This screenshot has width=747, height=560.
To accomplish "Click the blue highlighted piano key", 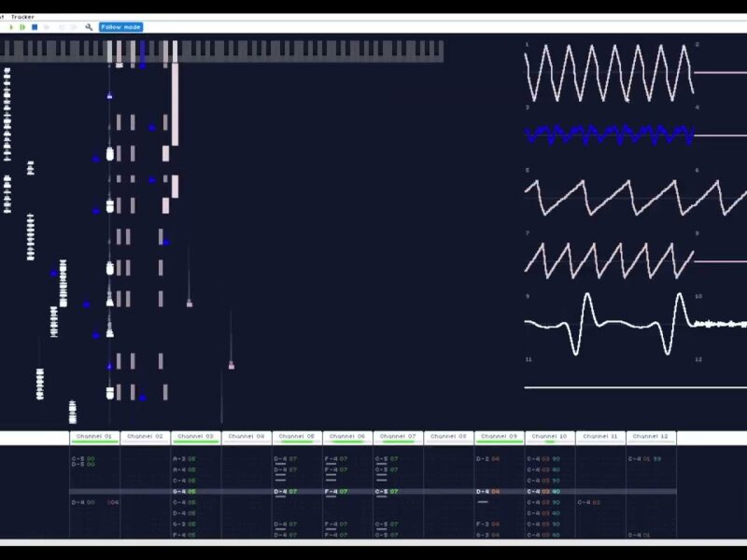I will [x=143, y=51].
